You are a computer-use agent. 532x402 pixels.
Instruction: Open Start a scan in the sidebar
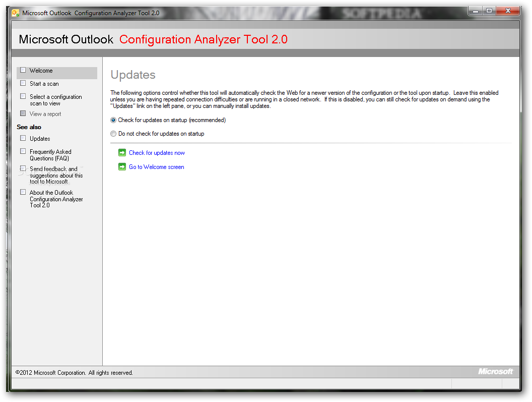pyautogui.click(x=44, y=84)
